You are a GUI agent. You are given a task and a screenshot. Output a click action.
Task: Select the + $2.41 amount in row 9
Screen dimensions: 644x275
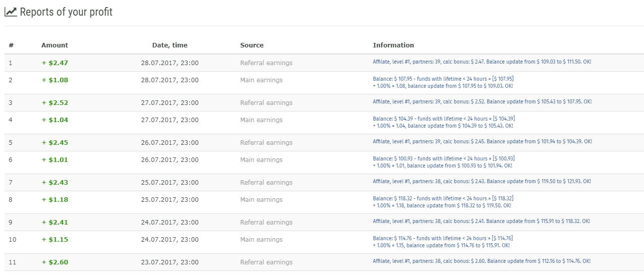click(x=55, y=223)
